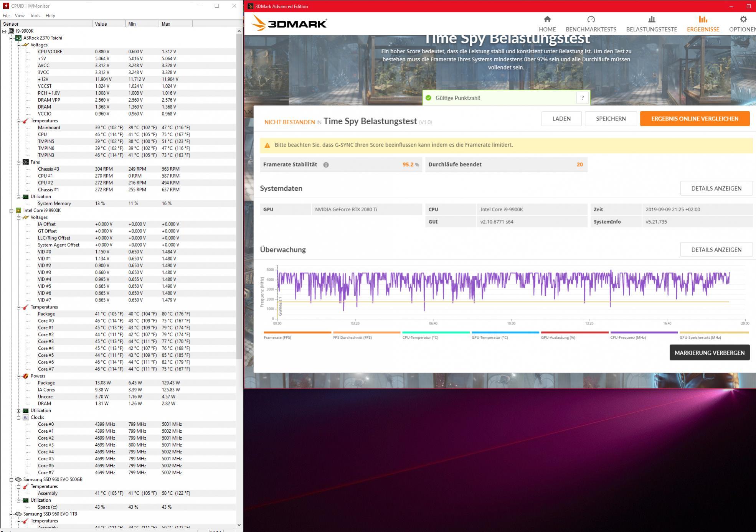Image resolution: width=756 pixels, height=532 pixels.
Task: Click the Powers flame icon
Action: 25,376
